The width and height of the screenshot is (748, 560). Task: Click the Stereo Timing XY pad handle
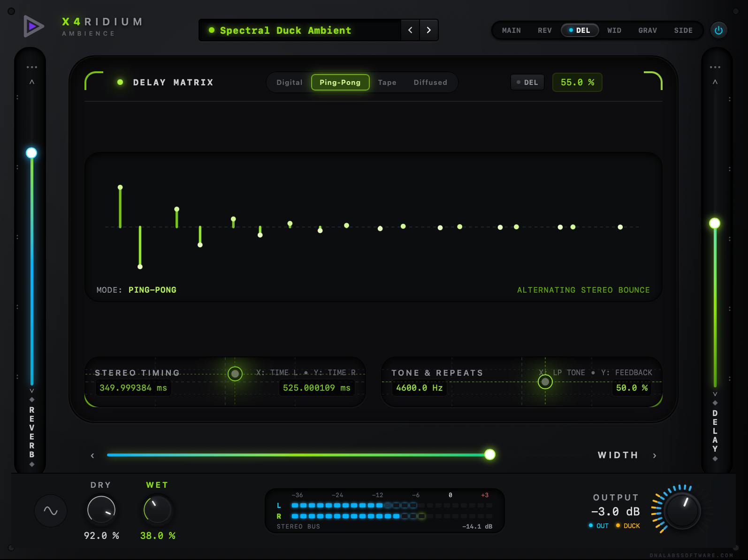(x=235, y=374)
